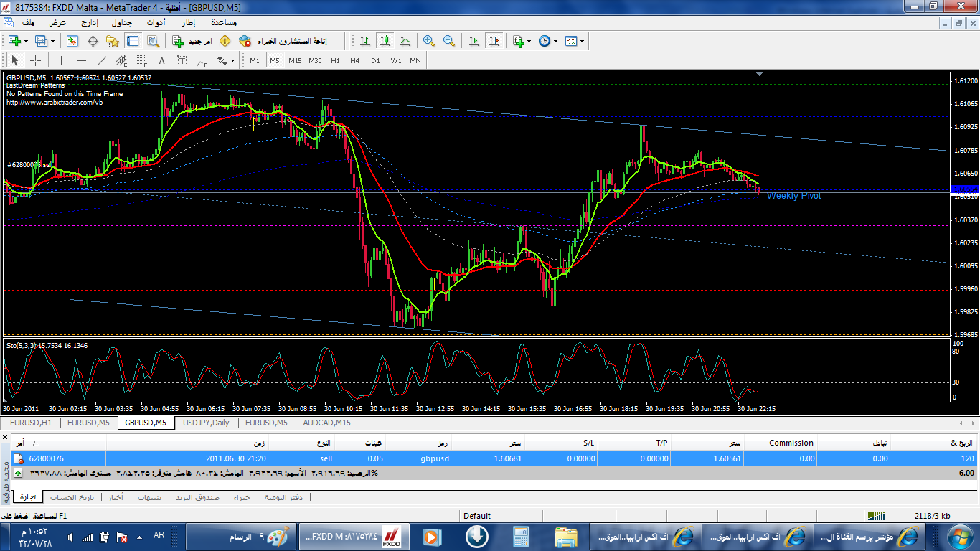Select the vertical line tool
The width and height of the screenshot is (980, 551).
click(x=61, y=60)
